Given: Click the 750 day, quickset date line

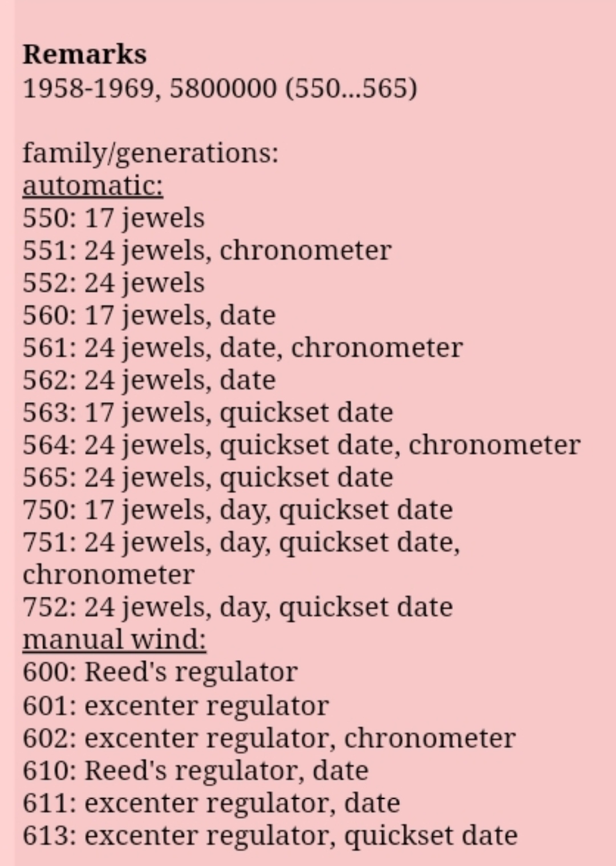Looking at the screenshot, I should click(x=237, y=510).
